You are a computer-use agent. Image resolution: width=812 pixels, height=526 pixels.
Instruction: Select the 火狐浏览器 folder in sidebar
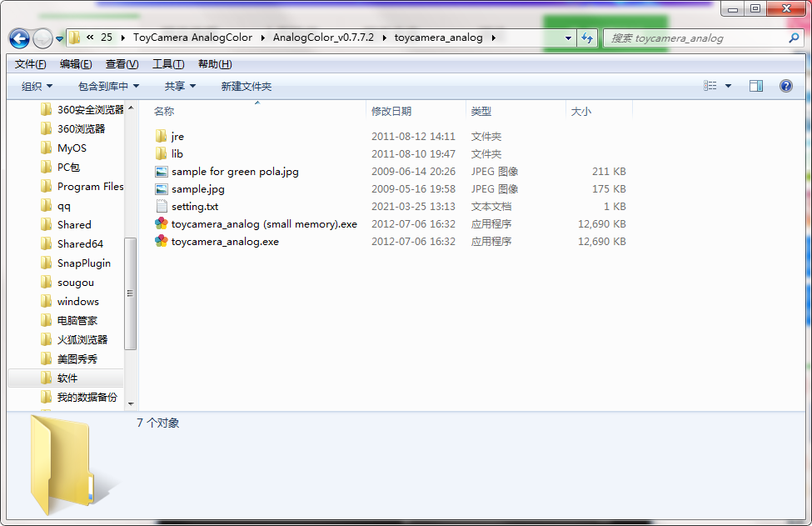click(x=74, y=340)
